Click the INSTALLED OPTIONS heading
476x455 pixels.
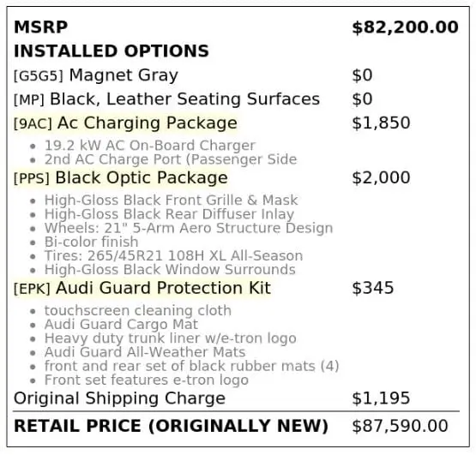(111, 51)
